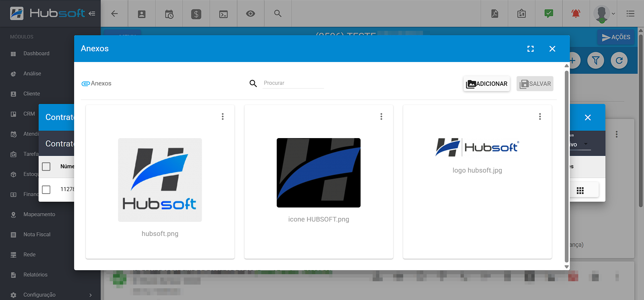This screenshot has width=644, height=300.
Task: Open the green checked message icon
Action: coord(549,13)
